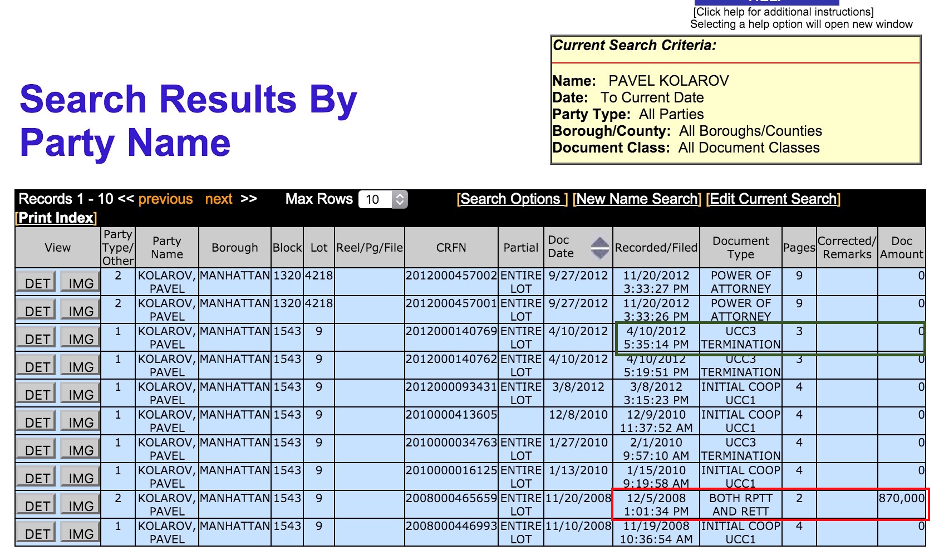934x560 pixels.
Task: Sort descending with Doc Date down arrow
Action: (599, 254)
